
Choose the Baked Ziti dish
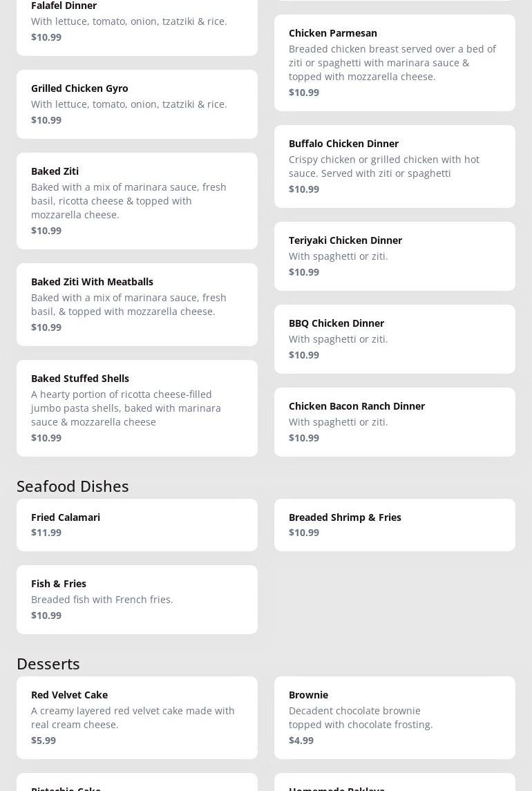pos(137,201)
